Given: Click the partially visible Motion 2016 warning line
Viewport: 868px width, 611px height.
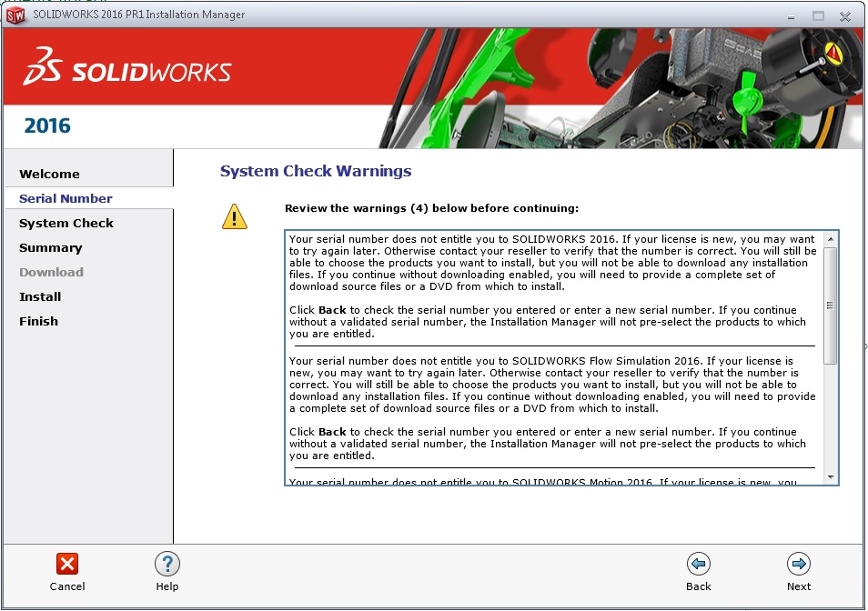Looking at the screenshot, I should tap(542, 482).
